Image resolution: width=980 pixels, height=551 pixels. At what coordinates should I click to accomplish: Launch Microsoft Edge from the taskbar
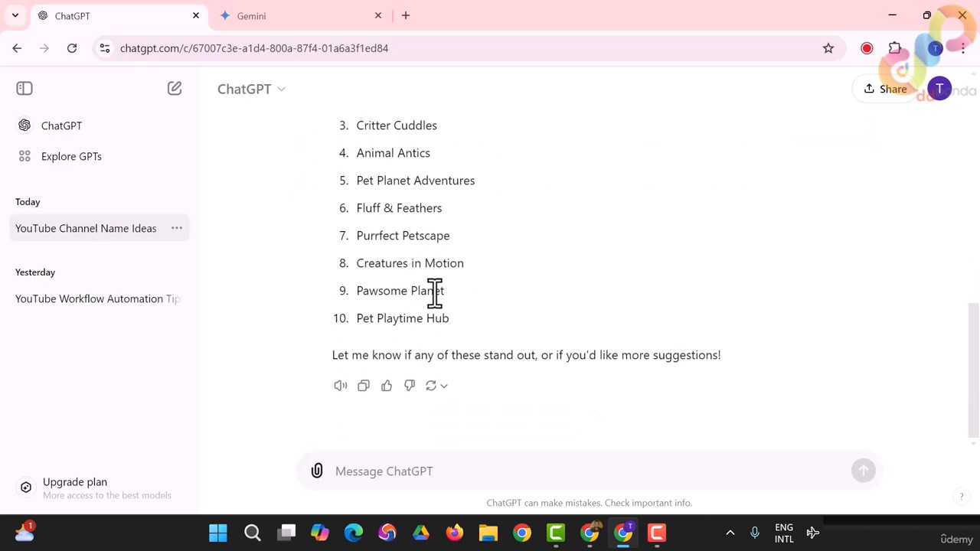point(354,533)
